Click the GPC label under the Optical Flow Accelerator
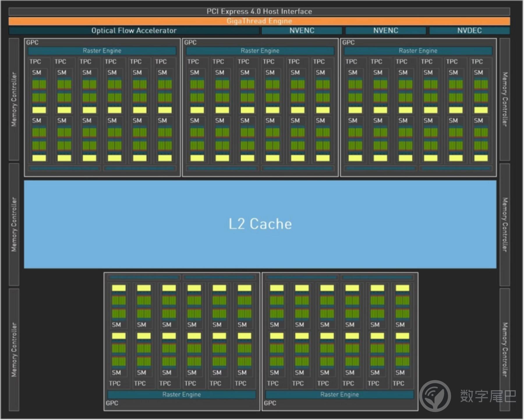 [x=32, y=42]
